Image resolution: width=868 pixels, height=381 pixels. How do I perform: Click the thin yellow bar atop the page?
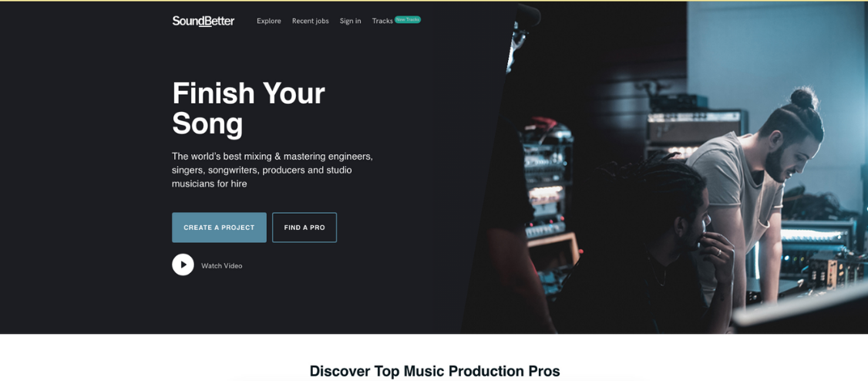coord(434,1)
